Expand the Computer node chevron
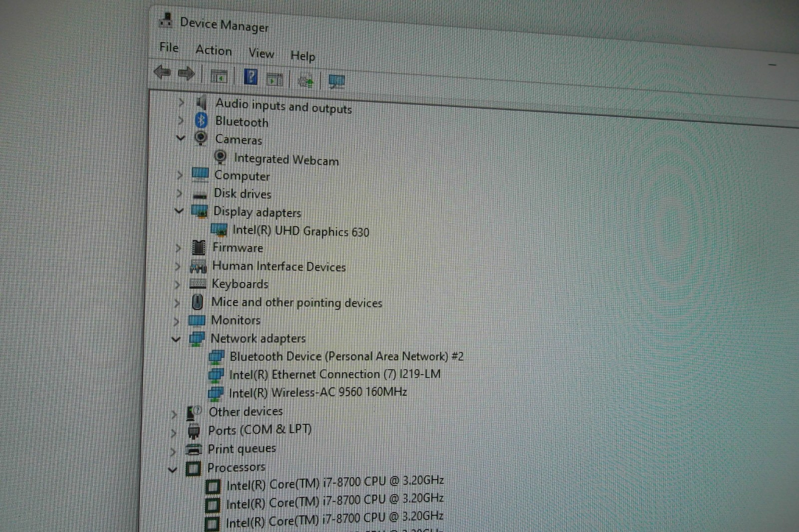 tap(180, 175)
